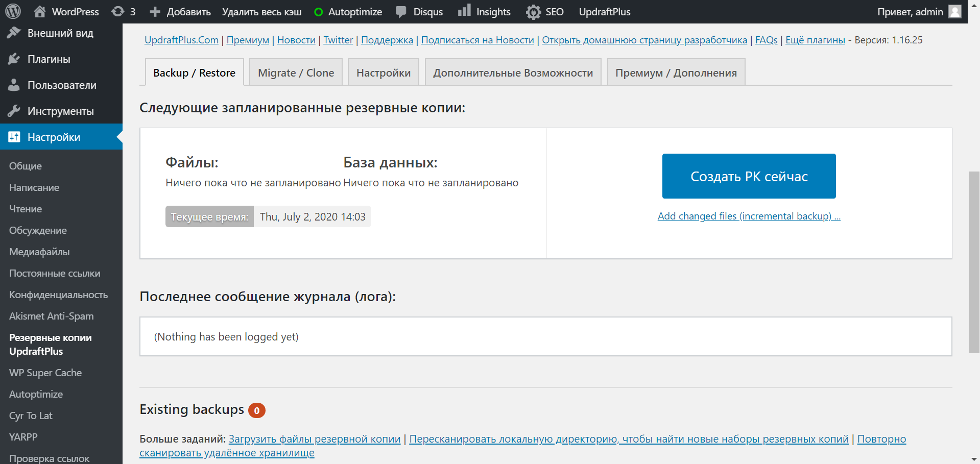Viewport: 980px width, 464px height.
Task: Open the Plugins menu icon in sidebar
Action: (14, 59)
